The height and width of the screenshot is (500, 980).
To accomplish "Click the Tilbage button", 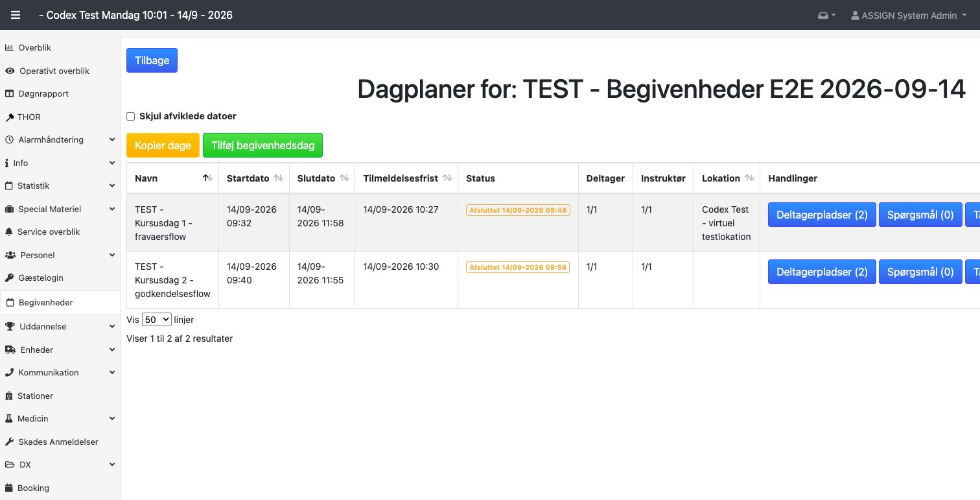I will pyautogui.click(x=152, y=60).
